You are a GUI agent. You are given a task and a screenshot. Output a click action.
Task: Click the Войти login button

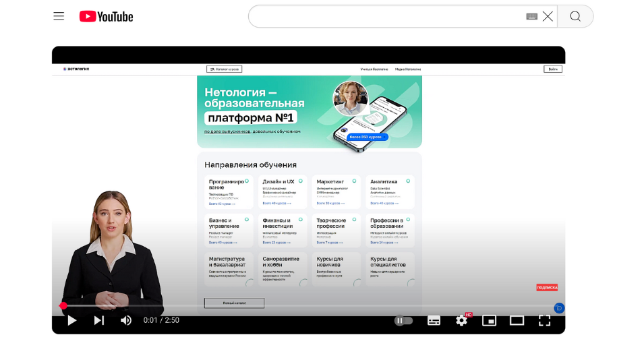pos(553,69)
